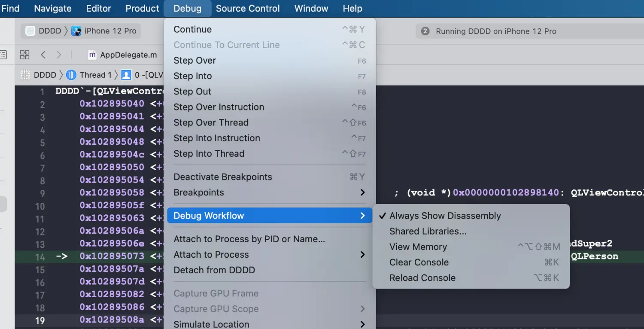The width and height of the screenshot is (644, 329).
Task: Click the Thread 1 icon in jump bar
Action: pyautogui.click(x=71, y=75)
